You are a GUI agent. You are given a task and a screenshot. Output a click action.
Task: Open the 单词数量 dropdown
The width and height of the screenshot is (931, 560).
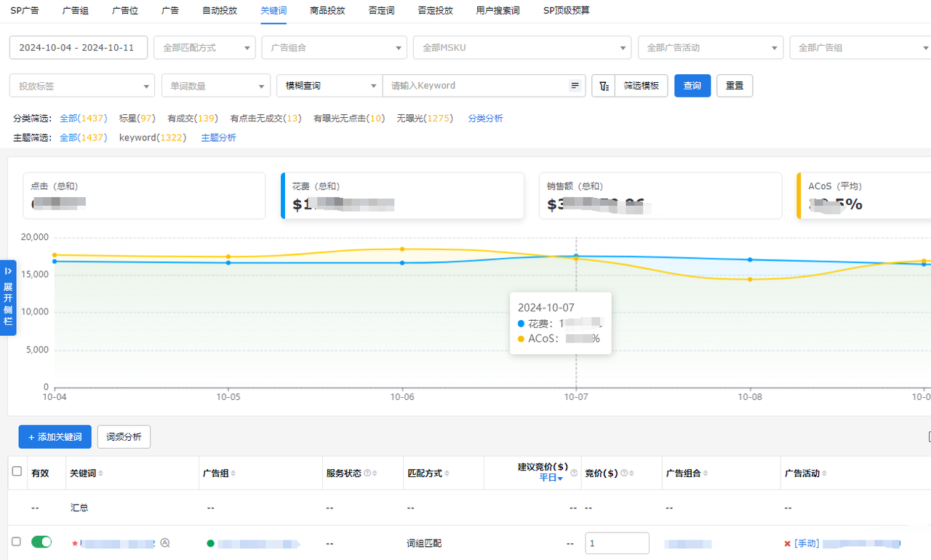point(216,85)
